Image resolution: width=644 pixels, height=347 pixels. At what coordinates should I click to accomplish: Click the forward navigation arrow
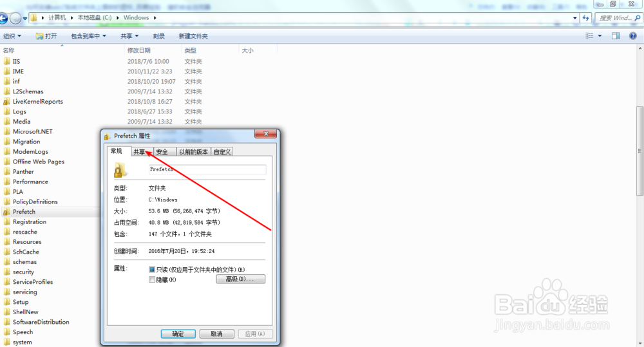point(15,18)
